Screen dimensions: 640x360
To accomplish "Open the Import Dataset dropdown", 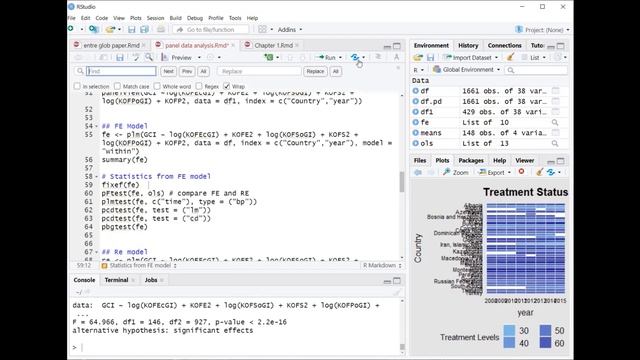I will [x=471, y=58].
